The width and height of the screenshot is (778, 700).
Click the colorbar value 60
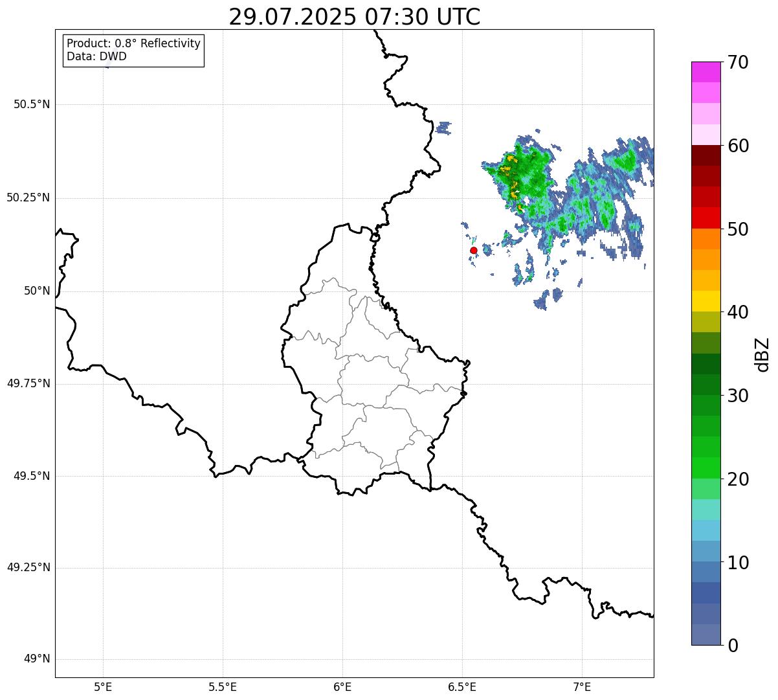738,146
